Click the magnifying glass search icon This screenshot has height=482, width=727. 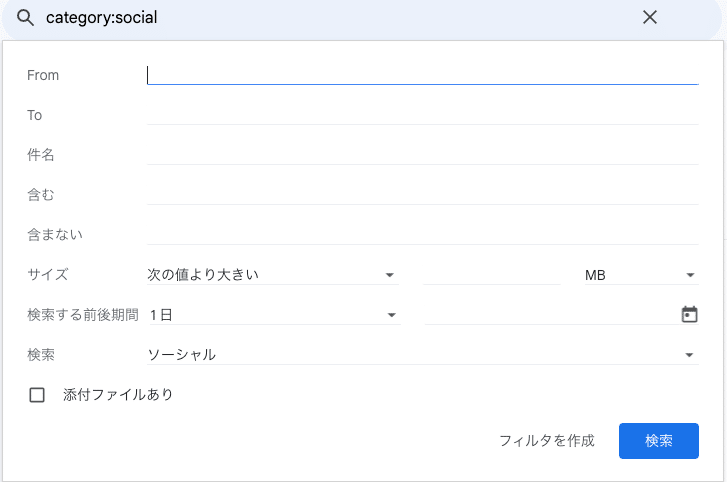pyautogui.click(x=25, y=18)
